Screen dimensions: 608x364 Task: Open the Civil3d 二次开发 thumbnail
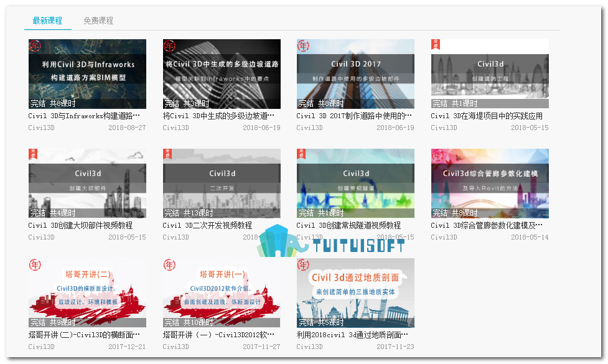tap(222, 184)
